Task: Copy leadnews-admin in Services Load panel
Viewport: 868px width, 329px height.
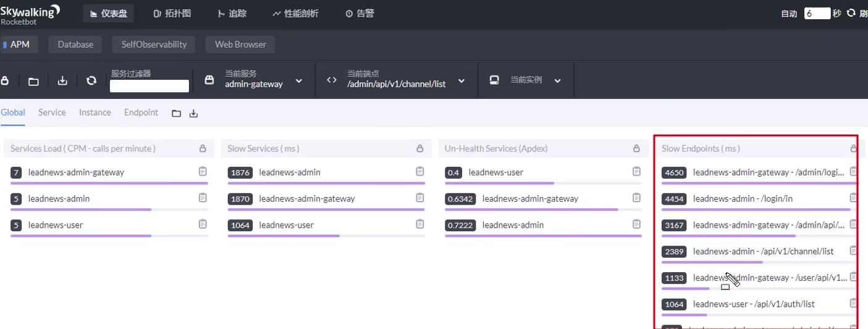Action: [x=203, y=198]
